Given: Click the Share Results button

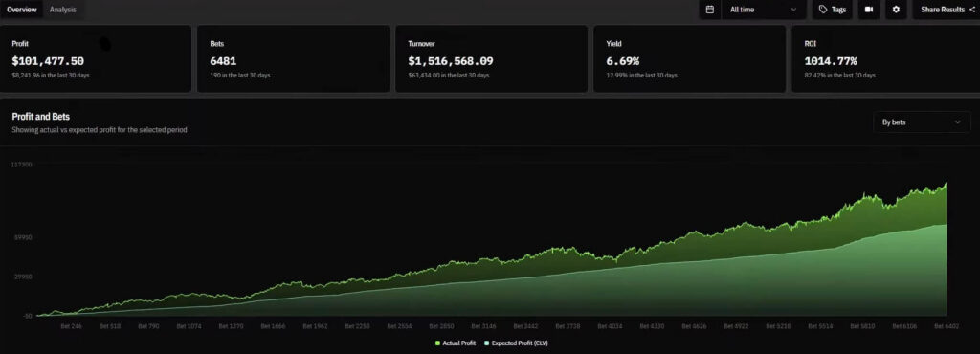Looking at the screenshot, I should point(947,10).
